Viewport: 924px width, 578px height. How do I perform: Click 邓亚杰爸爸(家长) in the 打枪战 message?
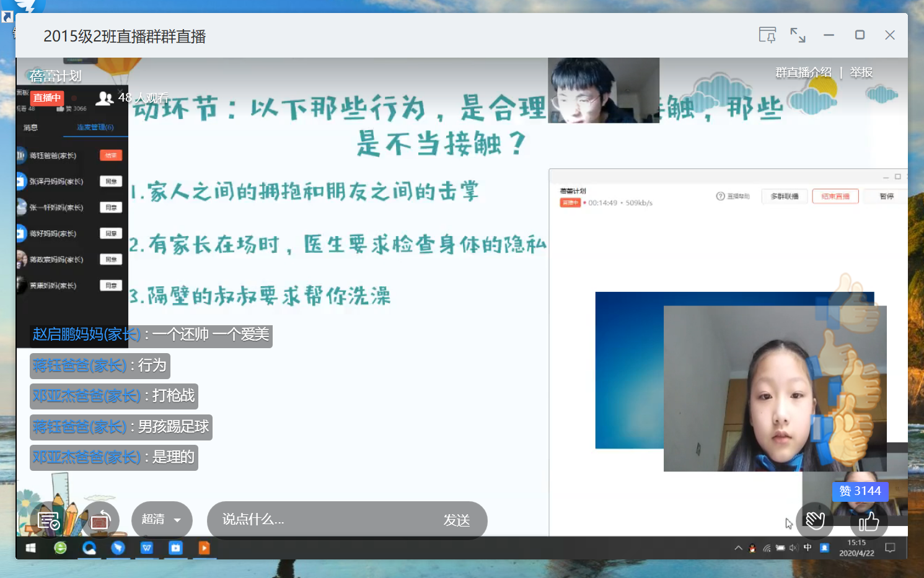click(86, 396)
